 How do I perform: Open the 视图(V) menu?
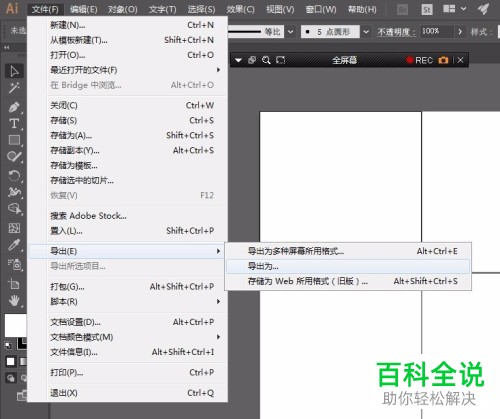(280, 9)
